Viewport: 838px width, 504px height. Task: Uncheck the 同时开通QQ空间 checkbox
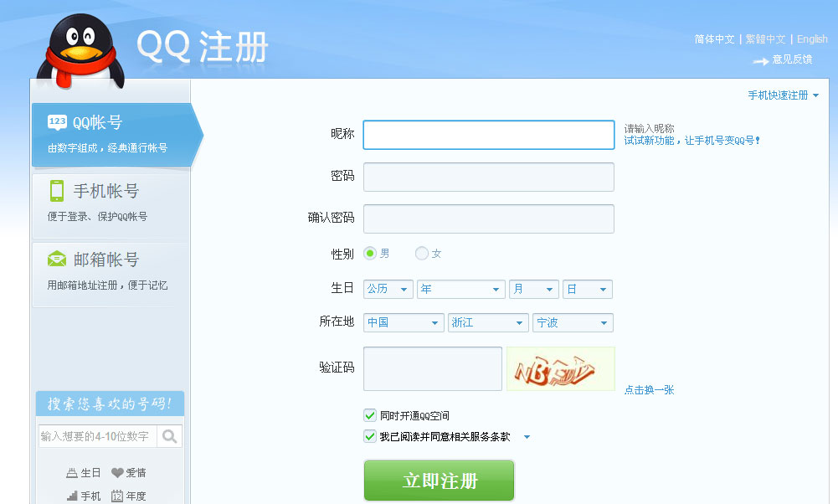click(370, 415)
